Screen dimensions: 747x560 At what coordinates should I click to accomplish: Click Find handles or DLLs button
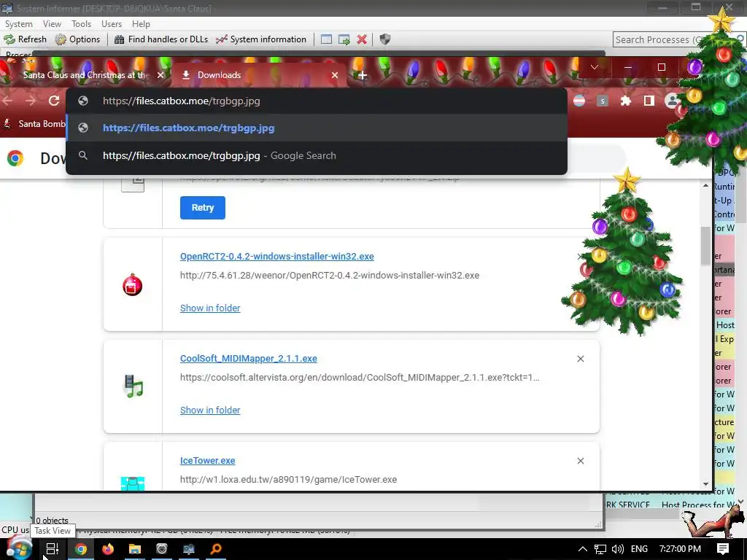[161, 39]
